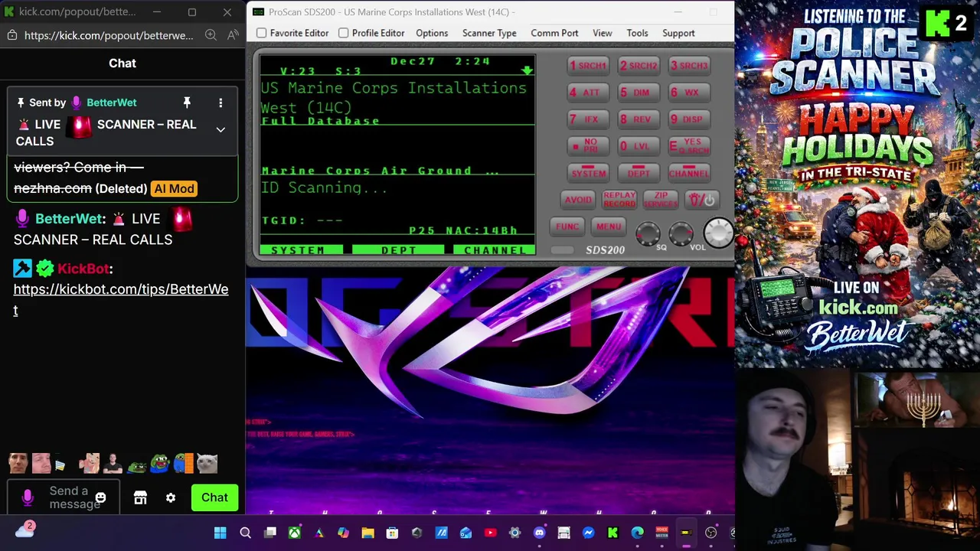
Task: Click the 3 SRCH3 scanner key
Action: click(x=689, y=66)
